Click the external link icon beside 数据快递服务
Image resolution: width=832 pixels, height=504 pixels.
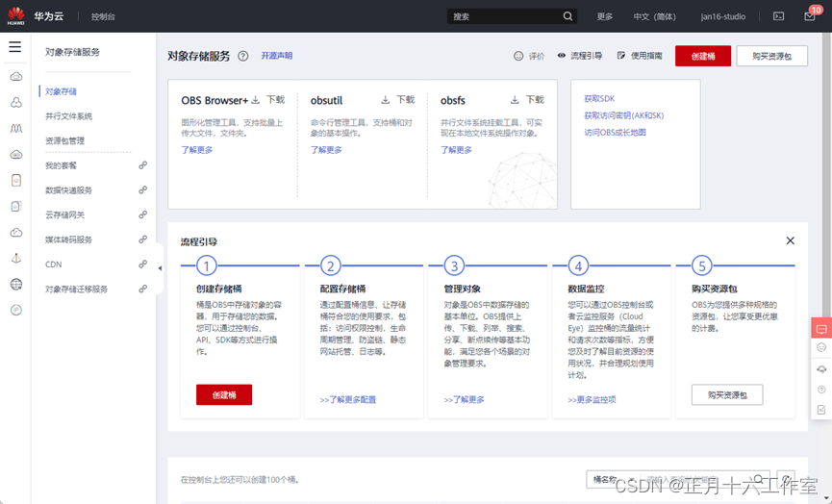pos(142,189)
